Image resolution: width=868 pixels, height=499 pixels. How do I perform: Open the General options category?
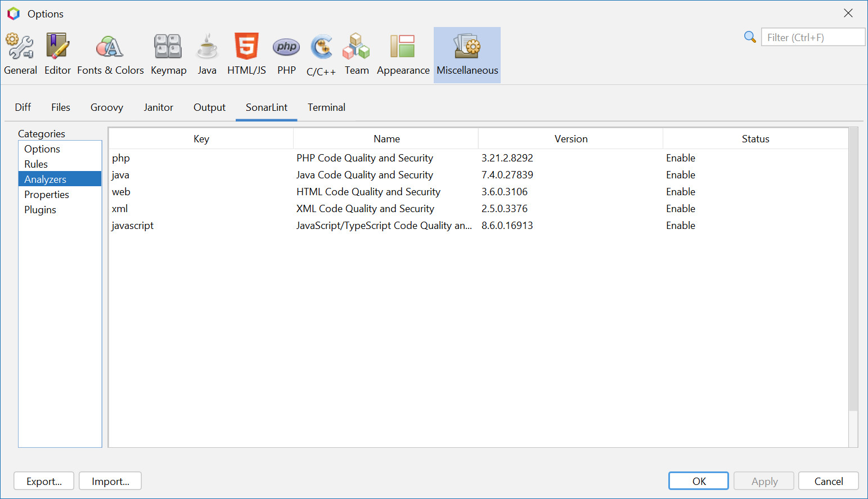(x=20, y=55)
